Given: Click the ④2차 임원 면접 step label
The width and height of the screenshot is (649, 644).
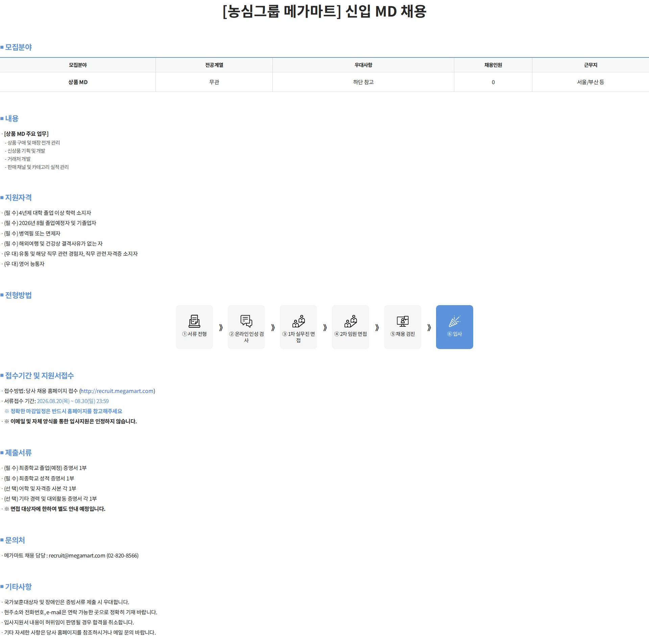Looking at the screenshot, I should coord(351,334).
